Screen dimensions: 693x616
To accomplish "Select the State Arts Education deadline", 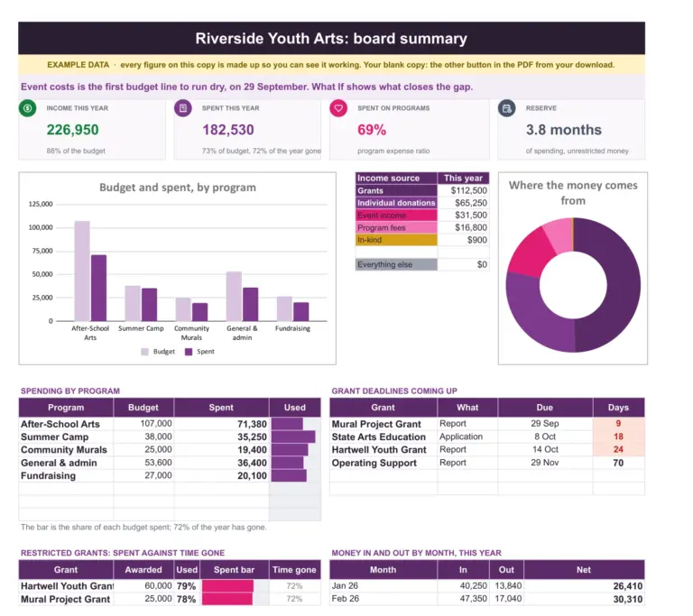I will (x=487, y=437).
